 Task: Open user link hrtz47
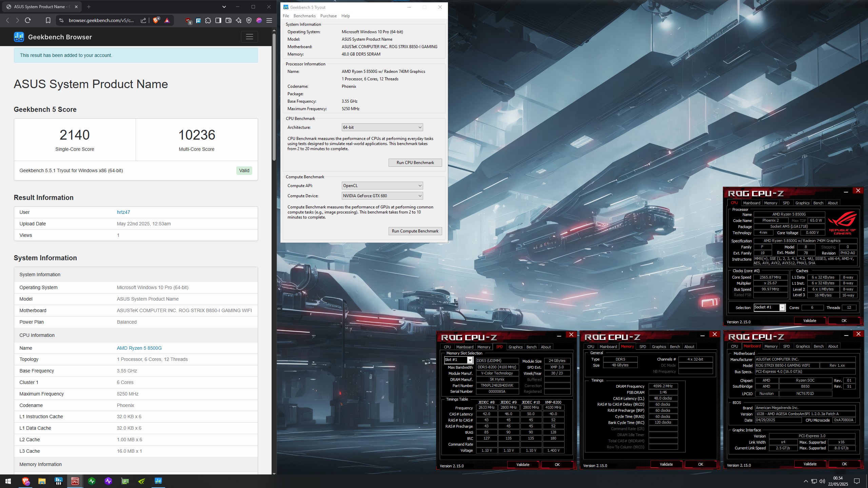pos(123,212)
